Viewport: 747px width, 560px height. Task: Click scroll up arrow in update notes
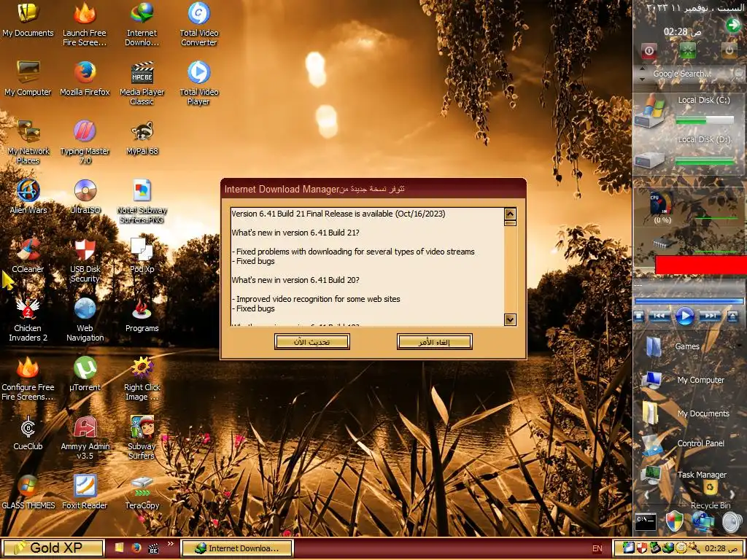[510, 214]
